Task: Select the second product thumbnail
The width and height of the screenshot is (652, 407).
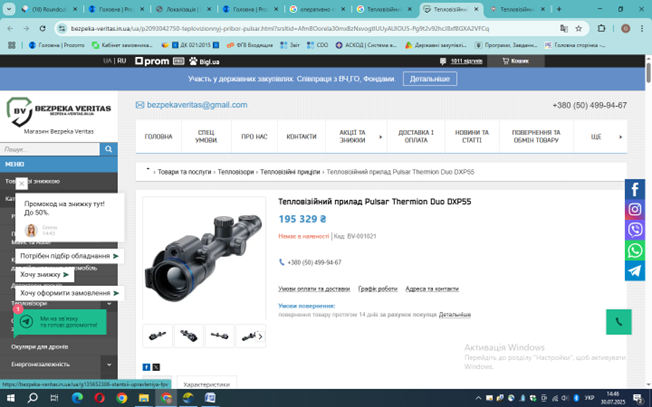Action: coord(188,336)
